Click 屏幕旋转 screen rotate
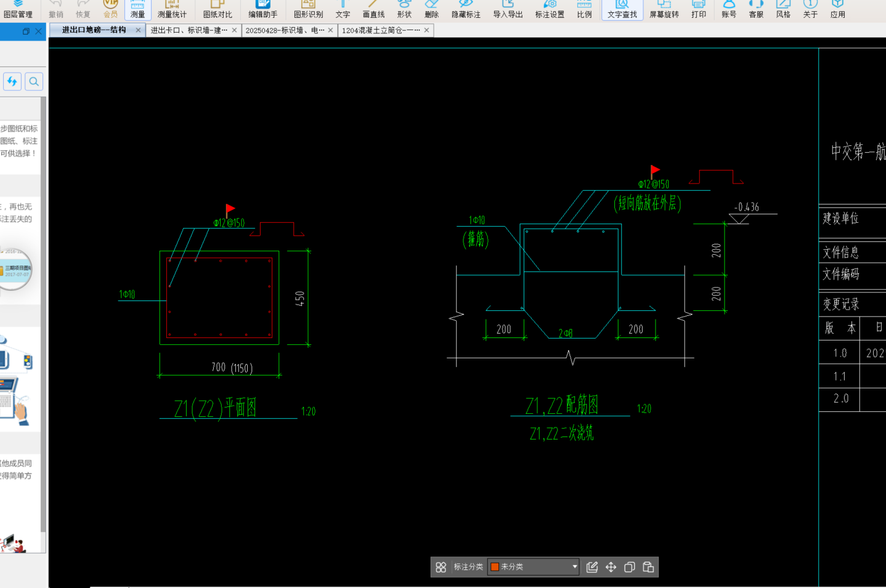The height and width of the screenshot is (588, 886). (x=664, y=9)
